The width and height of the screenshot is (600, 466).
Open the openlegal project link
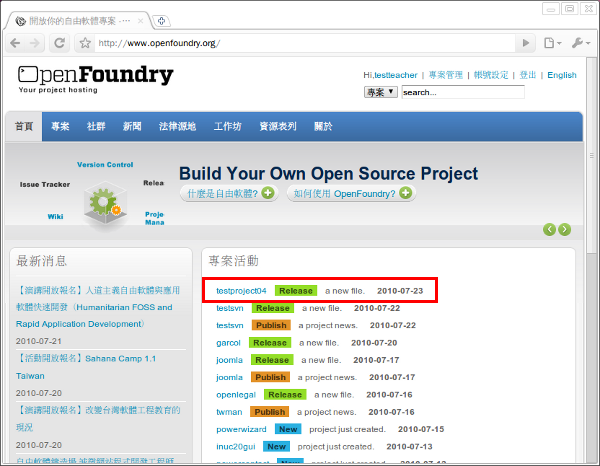tap(236, 395)
